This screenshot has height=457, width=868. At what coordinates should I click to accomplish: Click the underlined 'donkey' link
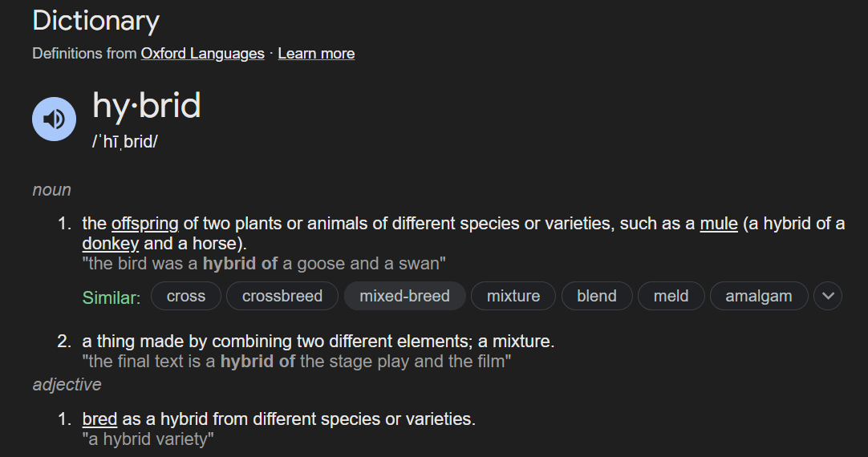coord(111,243)
